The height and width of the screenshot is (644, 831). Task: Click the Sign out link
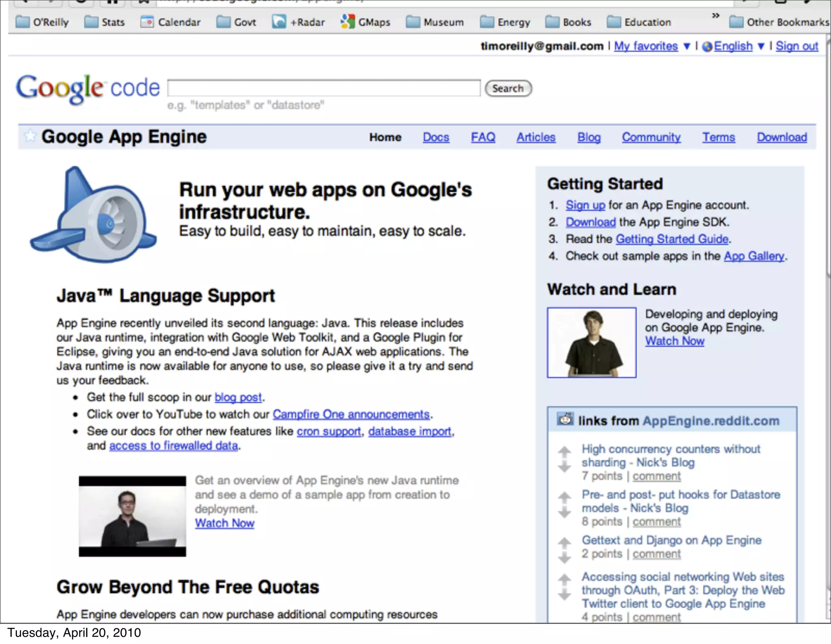[x=797, y=46]
